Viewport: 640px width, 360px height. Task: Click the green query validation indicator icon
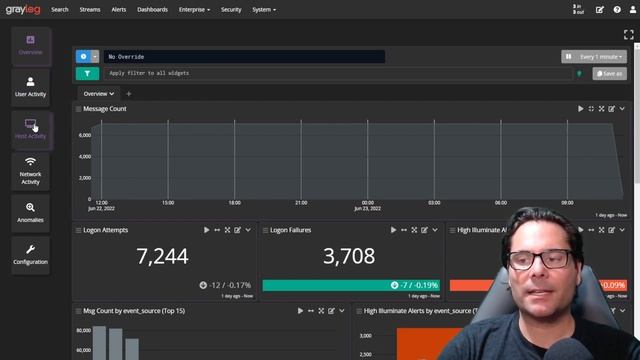[579, 73]
